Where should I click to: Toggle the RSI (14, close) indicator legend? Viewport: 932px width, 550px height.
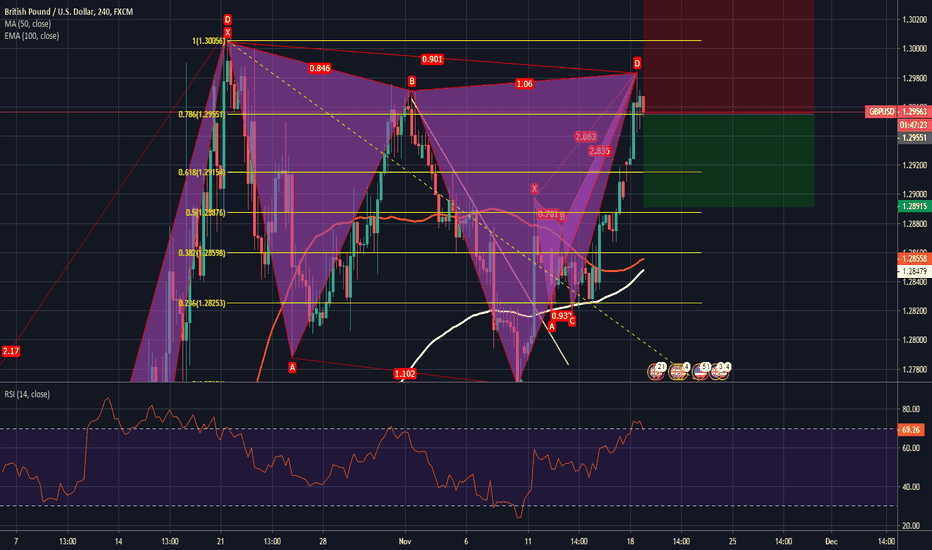(28, 396)
